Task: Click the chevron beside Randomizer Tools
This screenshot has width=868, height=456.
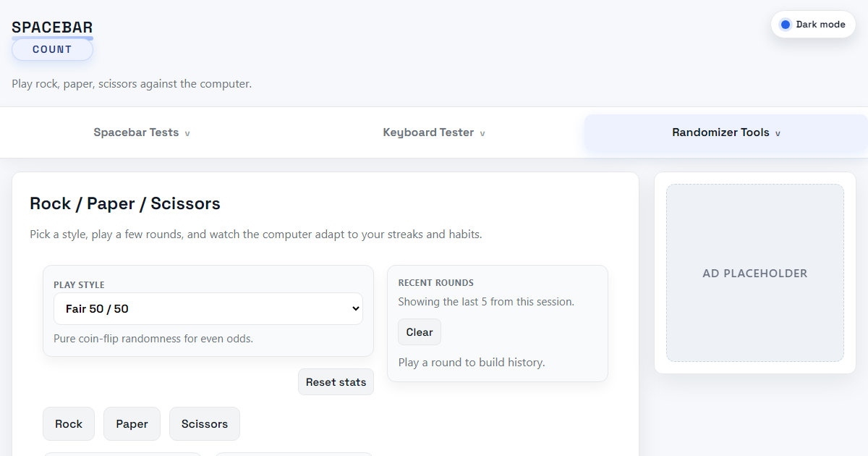Action: (x=778, y=134)
